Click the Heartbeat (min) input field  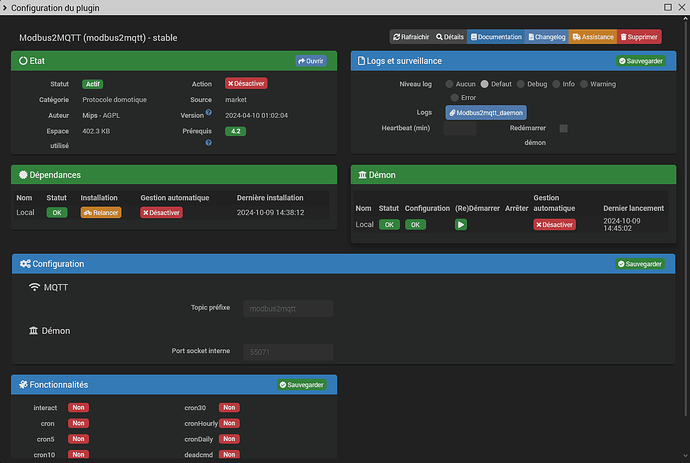(x=460, y=128)
